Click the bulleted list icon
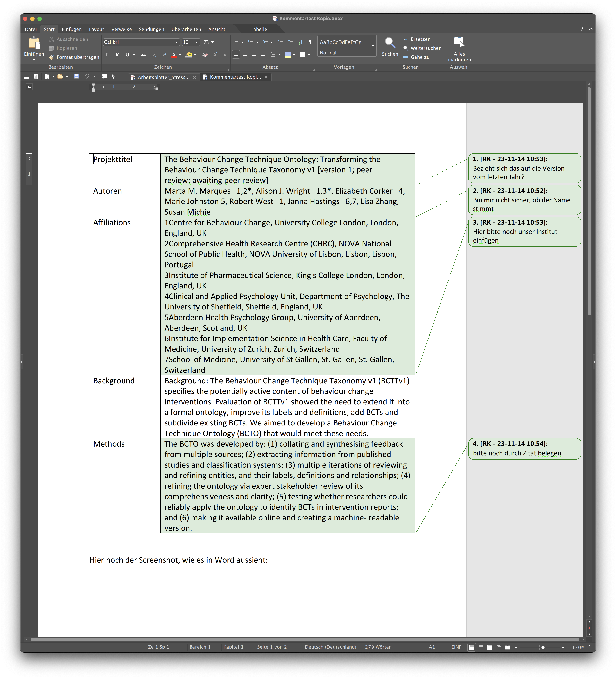Image resolution: width=616 pixels, height=679 pixels. coord(236,42)
